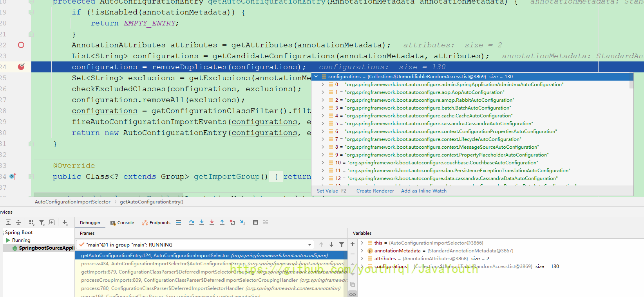Select the process:434 stack frame
Screen dimensions: 644x297
pyautogui.click(x=212, y=264)
